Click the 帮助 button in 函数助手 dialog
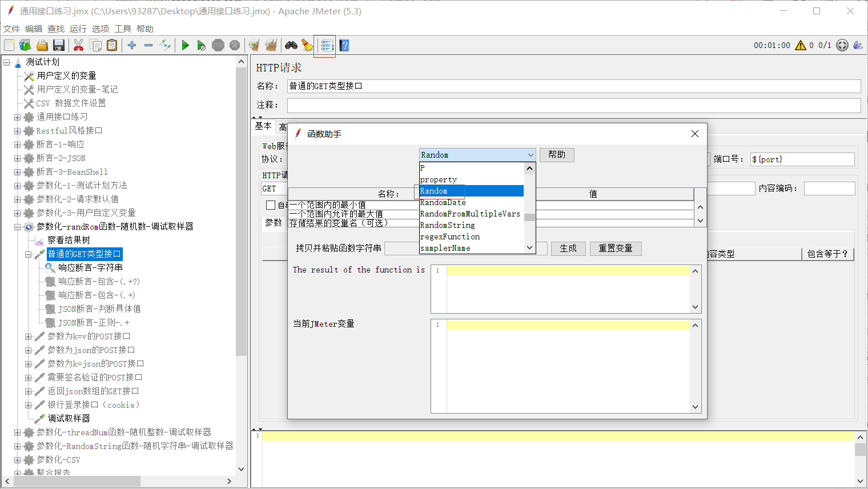Viewport: 868px width, 489px height. pos(557,155)
